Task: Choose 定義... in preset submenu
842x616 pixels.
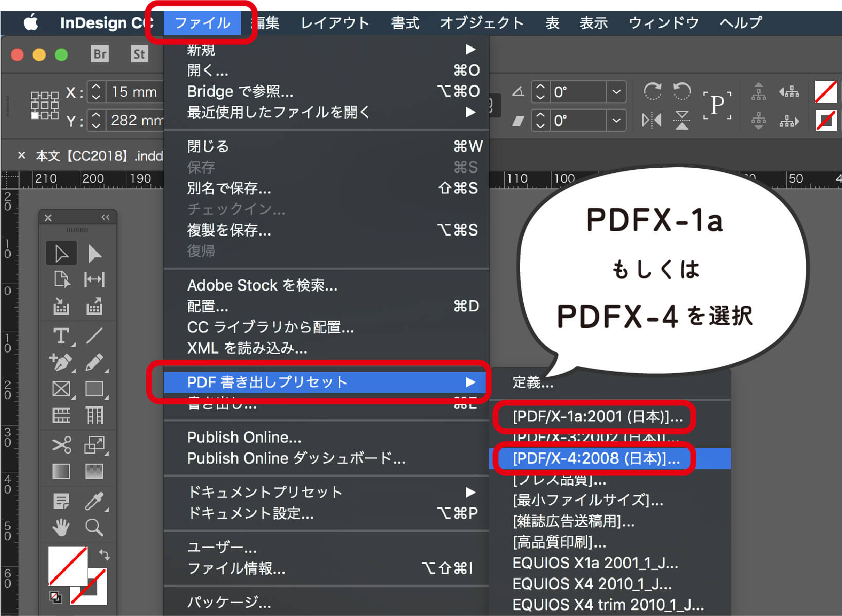Action: [533, 382]
